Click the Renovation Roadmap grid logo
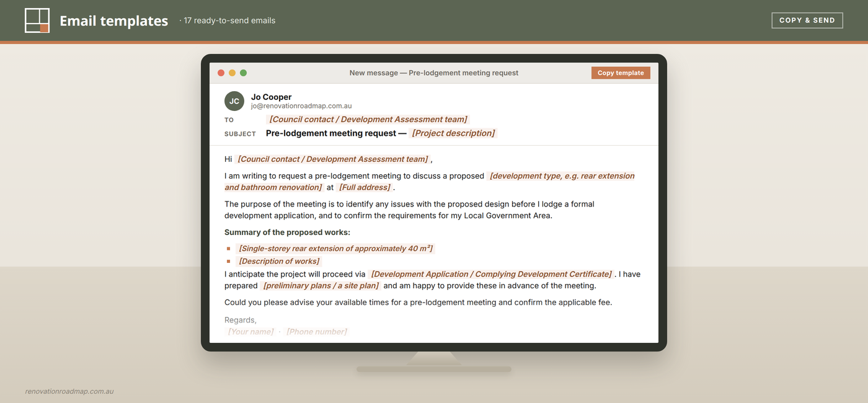 pyautogui.click(x=37, y=20)
